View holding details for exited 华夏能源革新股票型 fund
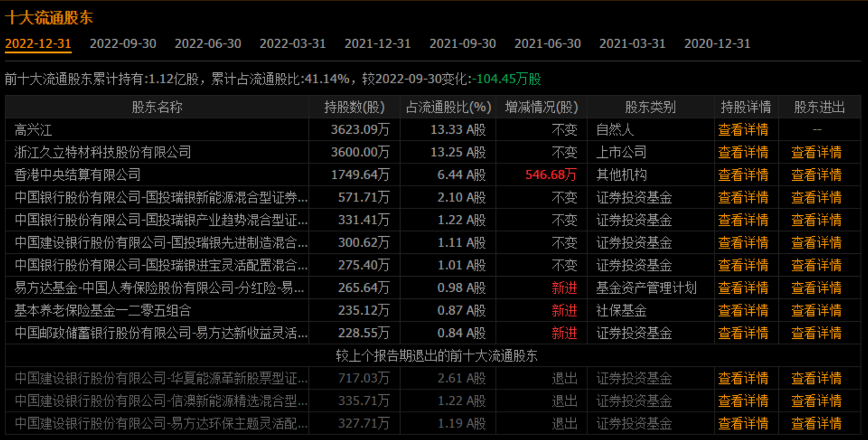This screenshot has width=868, height=440. (743, 379)
